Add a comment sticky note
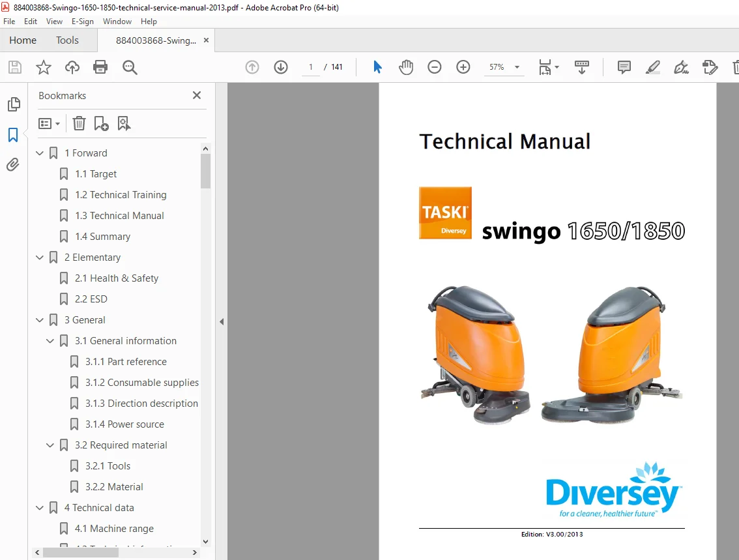The width and height of the screenshot is (739, 560). click(x=624, y=67)
